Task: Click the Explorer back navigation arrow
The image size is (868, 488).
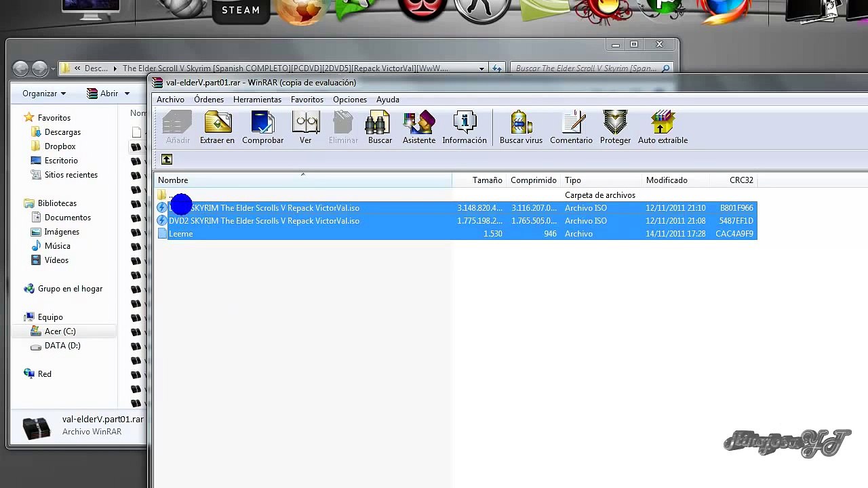Action: (x=21, y=68)
